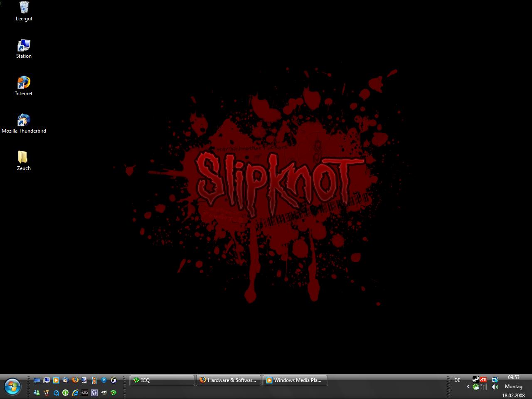Switch to the ICQ taskbar window
532x399 pixels.
click(162, 380)
